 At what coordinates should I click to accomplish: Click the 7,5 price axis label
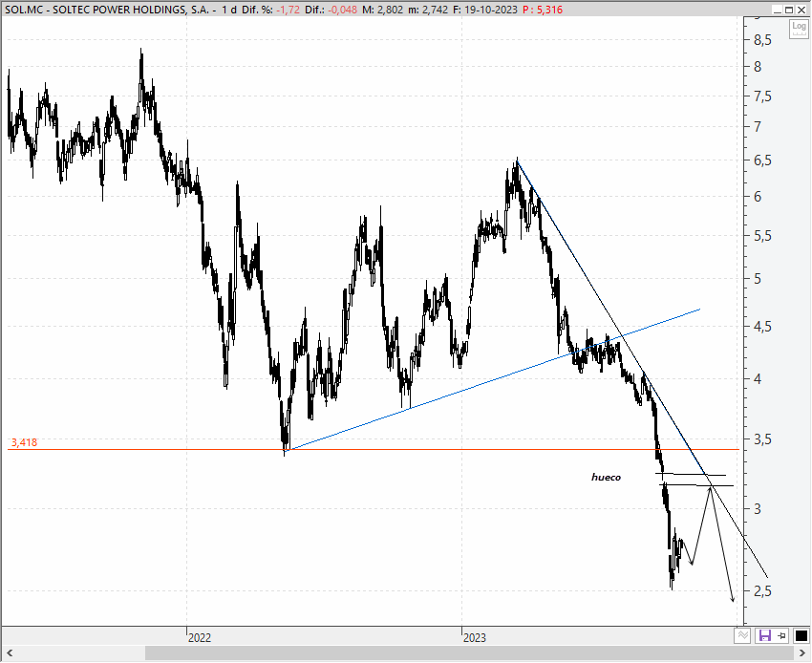[762, 96]
